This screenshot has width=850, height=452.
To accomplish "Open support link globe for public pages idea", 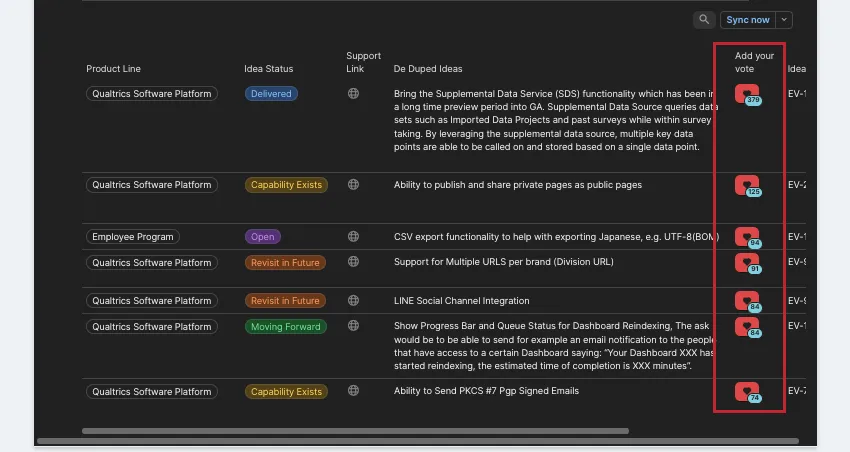I will click(353, 185).
